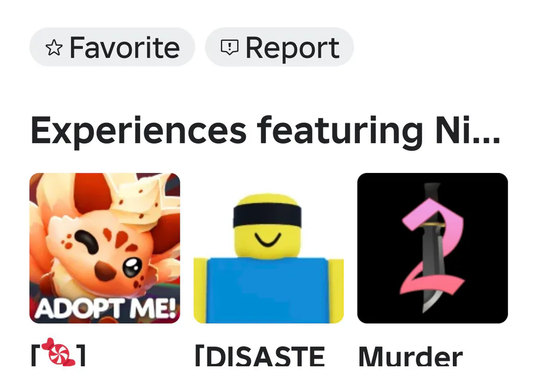The image size is (539, 392).
Task: Click the winking fox pet artwork
Action: point(104,237)
